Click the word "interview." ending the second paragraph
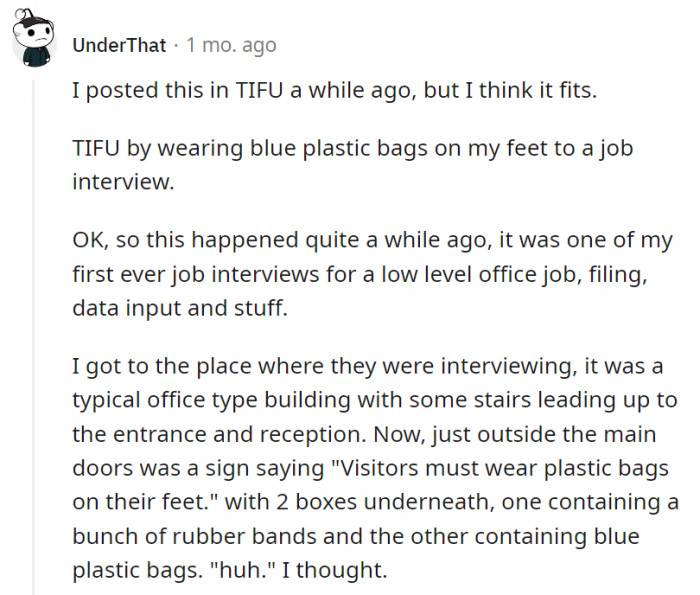The height and width of the screenshot is (595, 700). coord(117,182)
